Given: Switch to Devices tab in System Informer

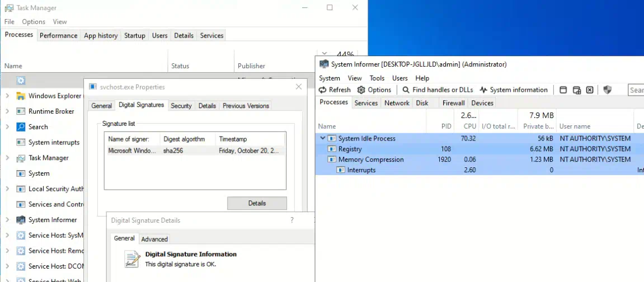Looking at the screenshot, I should point(482,103).
